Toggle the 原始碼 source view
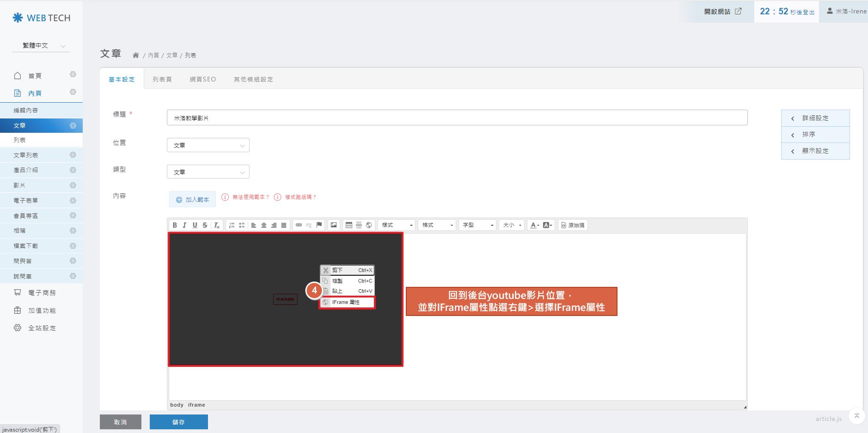The image size is (868, 433). (x=573, y=225)
